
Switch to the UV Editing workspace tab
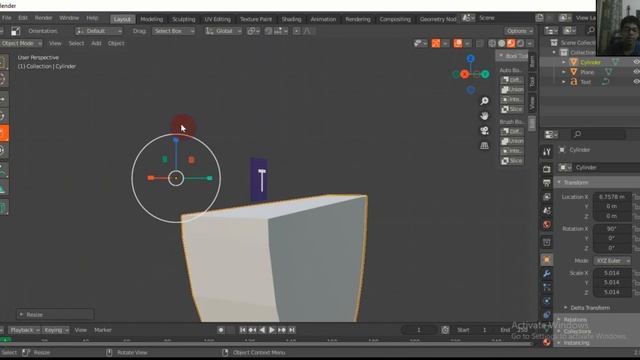pyautogui.click(x=218, y=19)
